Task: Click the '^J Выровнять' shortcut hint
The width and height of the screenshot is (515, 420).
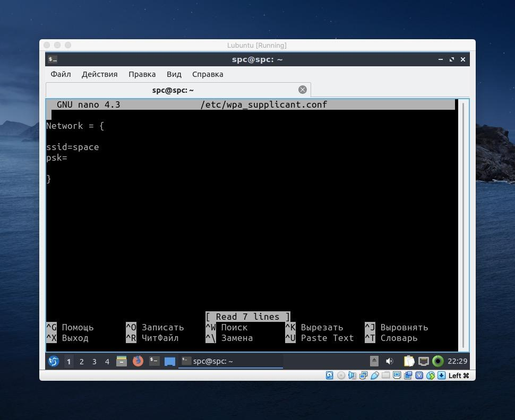Action: [x=397, y=328]
